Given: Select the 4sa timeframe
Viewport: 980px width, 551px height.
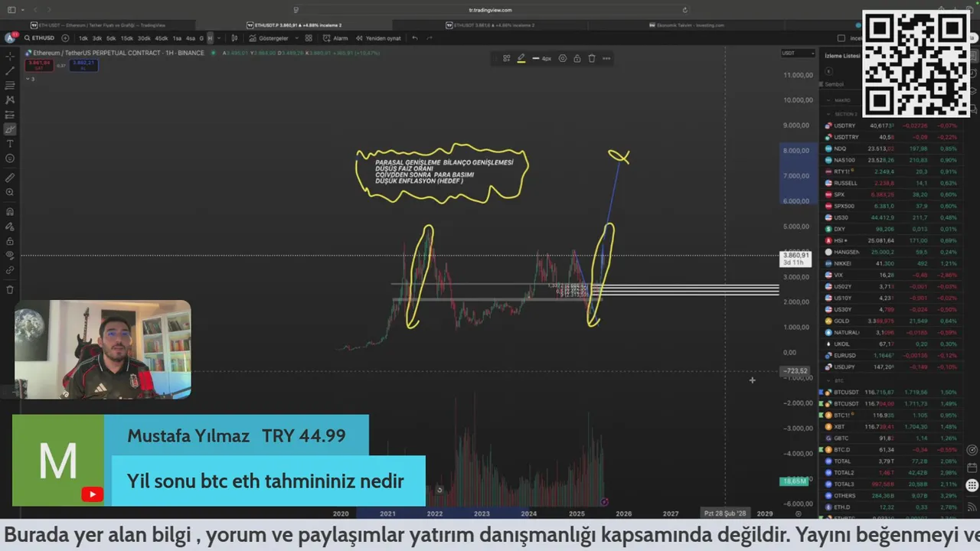Looking at the screenshot, I should [191, 37].
